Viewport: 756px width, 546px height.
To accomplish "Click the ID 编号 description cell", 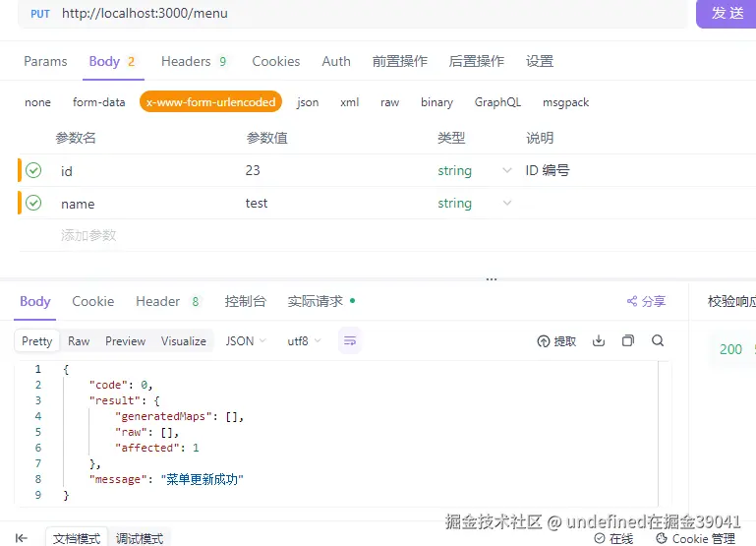I will tap(548, 170).
